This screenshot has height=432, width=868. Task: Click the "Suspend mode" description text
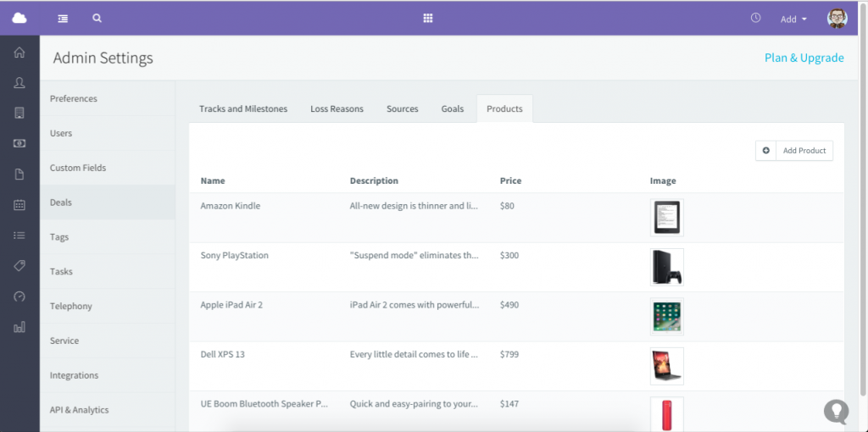click(414, 256)
